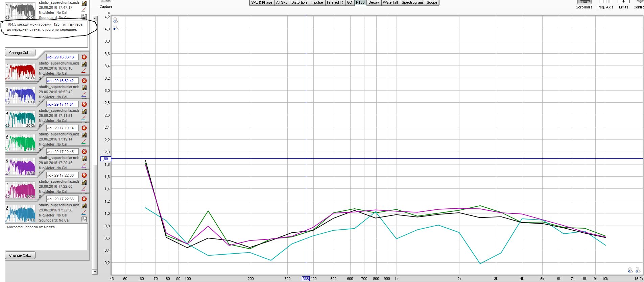Delete the 17:22:56 measurement

pyautogui.click(x=84, y=199)
